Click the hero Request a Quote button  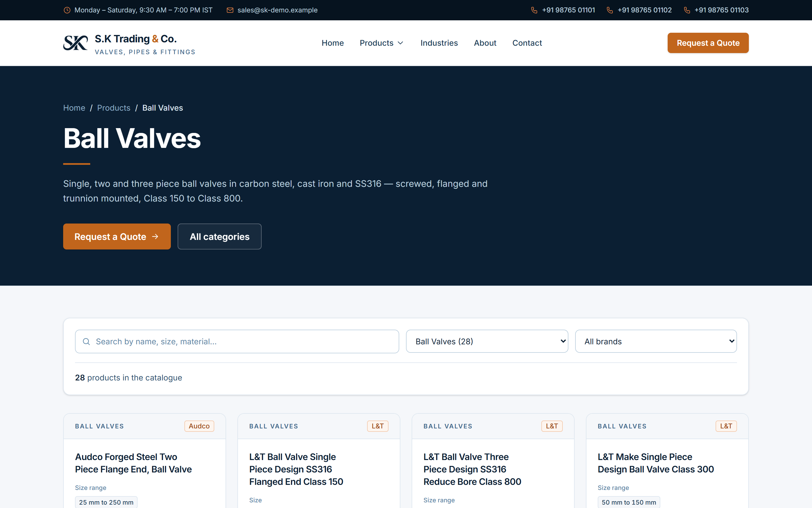coord(117,237)
